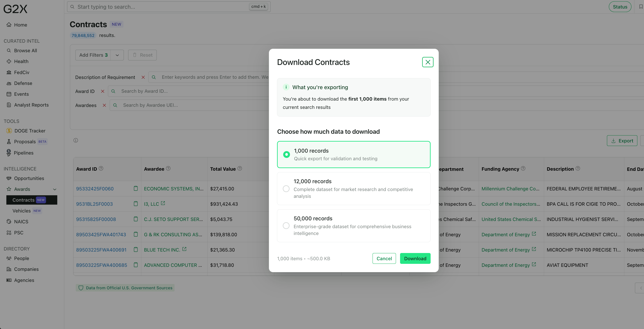The width and height of the screenshot is (644, 329).
Task: Click the info icon above the results table
Action: click(76, 140)
